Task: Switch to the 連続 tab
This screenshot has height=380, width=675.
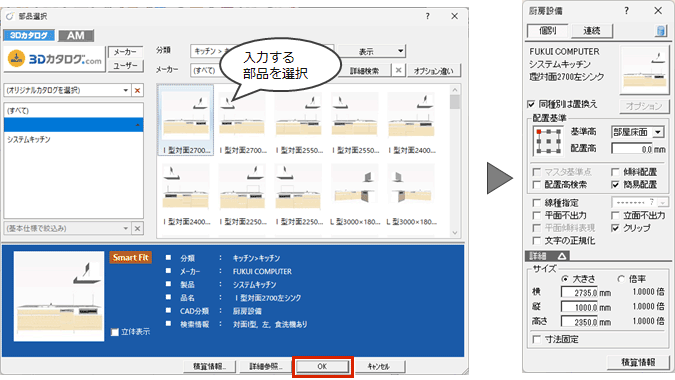Action: (x=591, y=31)
